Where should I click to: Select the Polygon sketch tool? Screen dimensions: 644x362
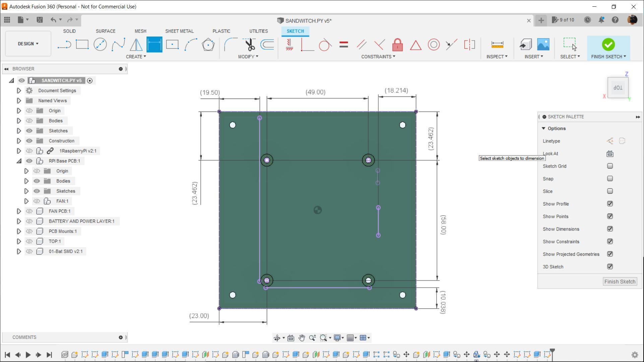[208, 45]
